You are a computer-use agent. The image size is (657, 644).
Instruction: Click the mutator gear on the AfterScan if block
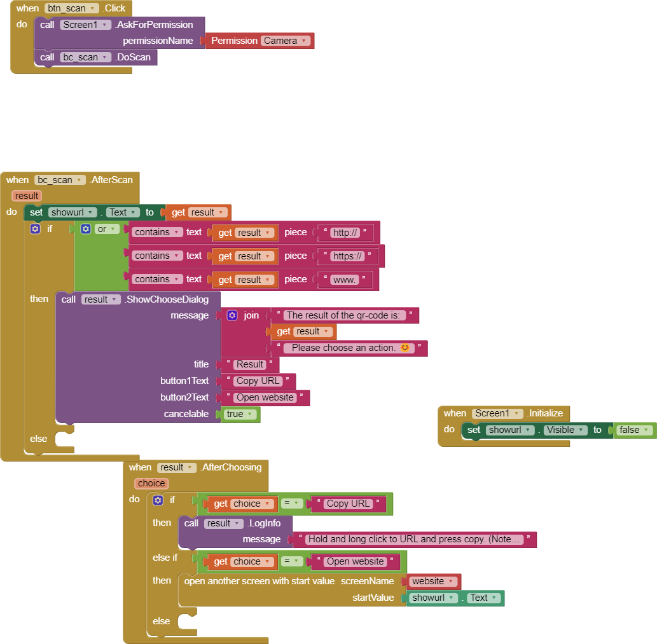pos(35,229)
